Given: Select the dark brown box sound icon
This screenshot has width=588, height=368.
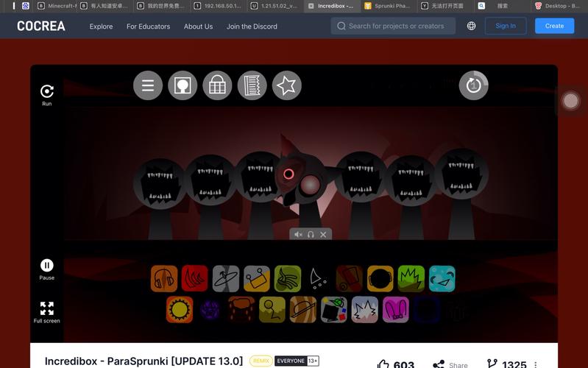Looking at the screenshot, I should (x=350, y=279).
